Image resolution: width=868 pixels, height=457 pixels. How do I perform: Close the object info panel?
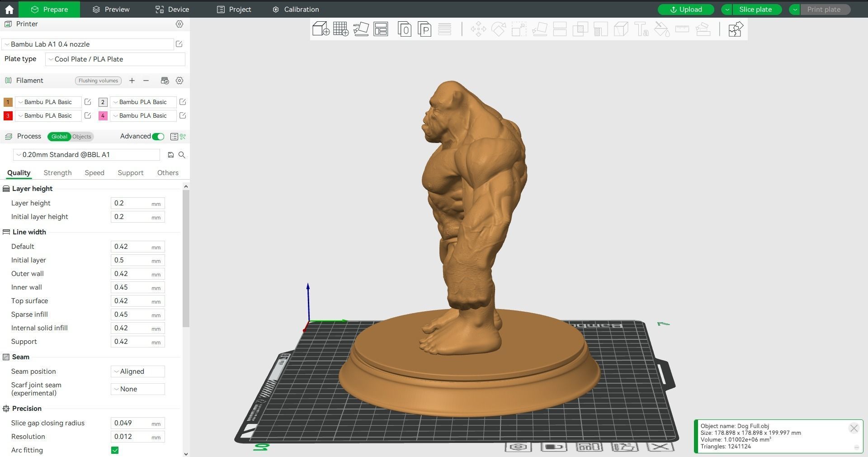pyautogui.click(x=854, y=428)
